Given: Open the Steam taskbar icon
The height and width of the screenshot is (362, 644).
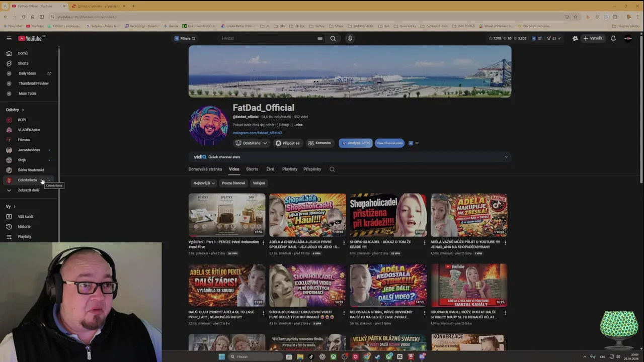Looking at the screenshot, I should coord(378,356).
